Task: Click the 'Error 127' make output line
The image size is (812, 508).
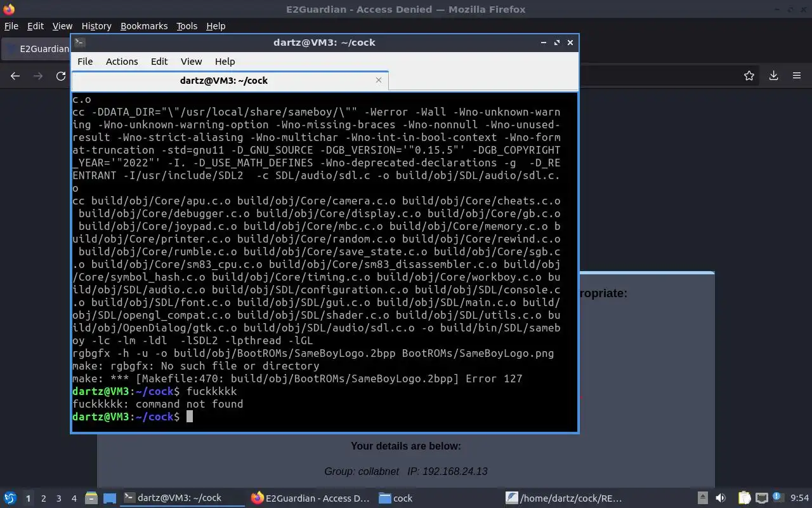Action: 298,378
